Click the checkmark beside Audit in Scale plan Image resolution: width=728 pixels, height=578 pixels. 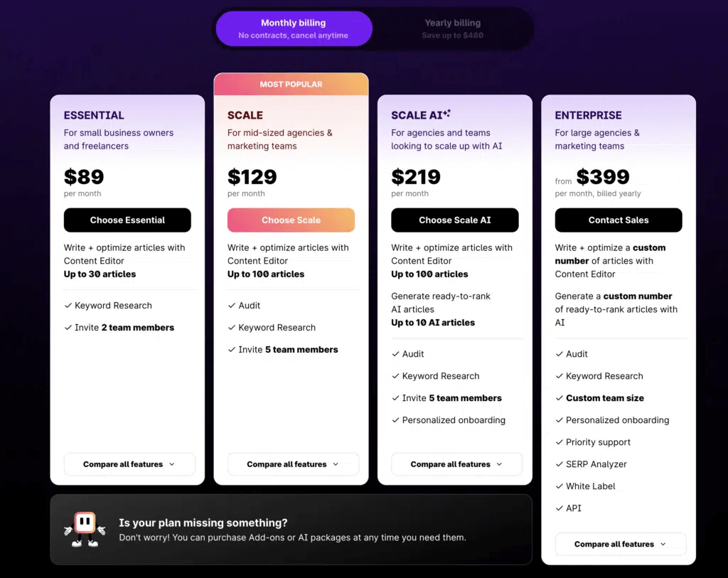tap(232, 305)
